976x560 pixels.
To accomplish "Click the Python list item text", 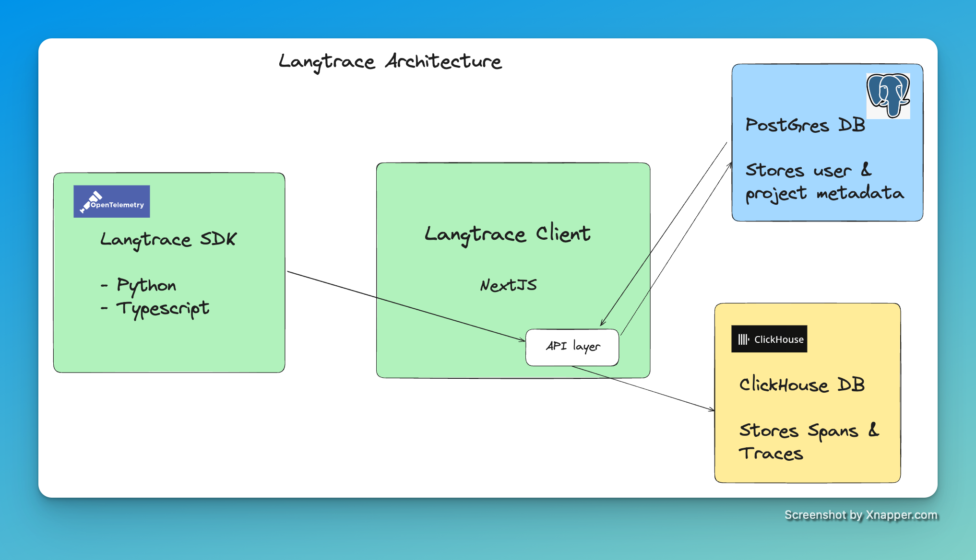I will tap(146, 285).
